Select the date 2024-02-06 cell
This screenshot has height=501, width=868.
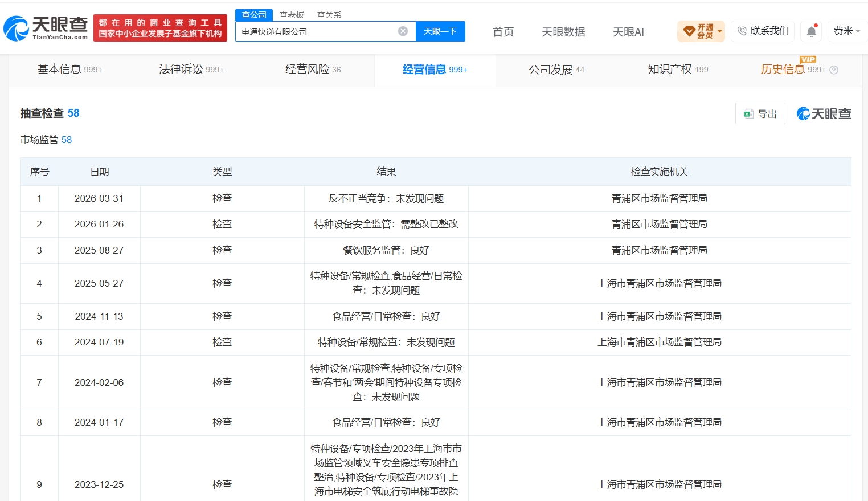(99, 382)
